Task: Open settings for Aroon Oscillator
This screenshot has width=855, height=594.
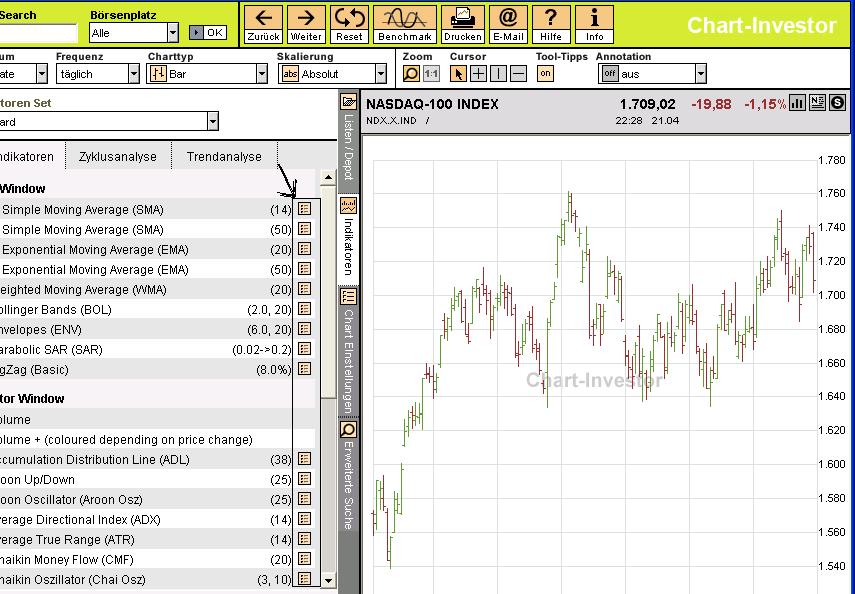Action: point(304,499)
